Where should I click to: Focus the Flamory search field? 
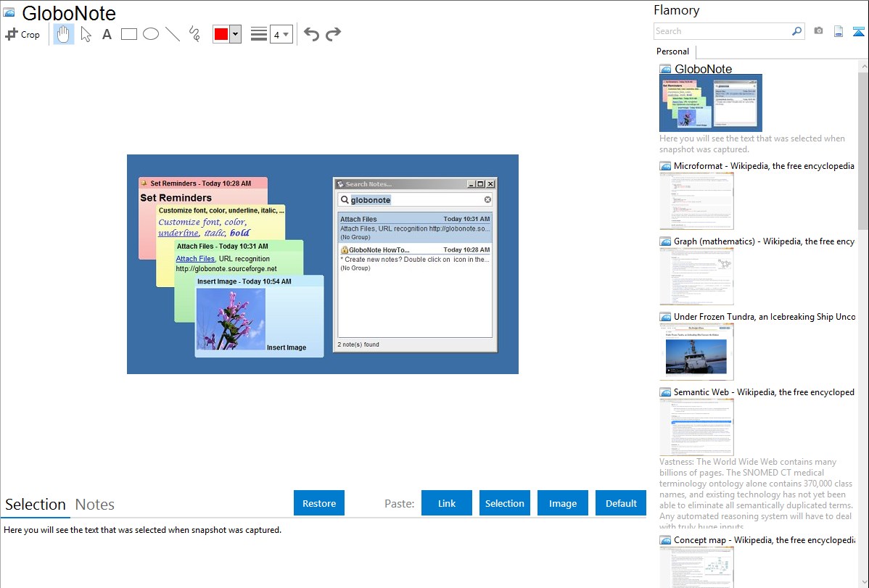[x=722, y=31]
